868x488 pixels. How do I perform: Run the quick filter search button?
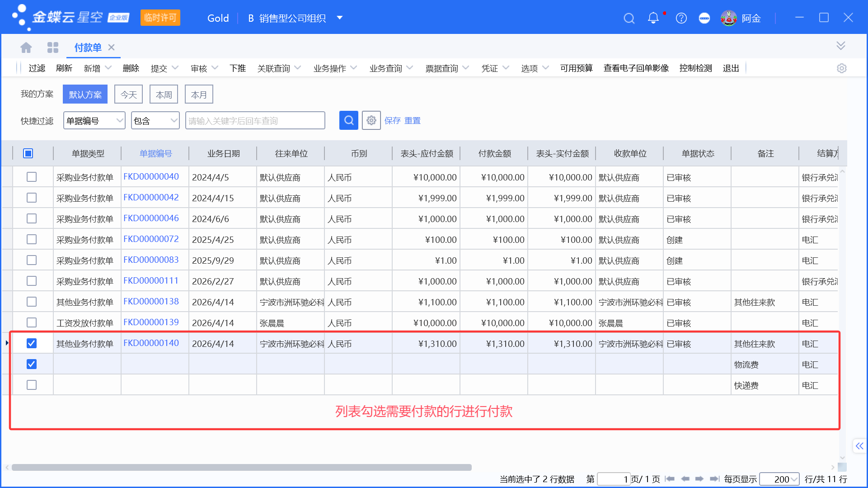pyautogui.click(x=348, y=120)
